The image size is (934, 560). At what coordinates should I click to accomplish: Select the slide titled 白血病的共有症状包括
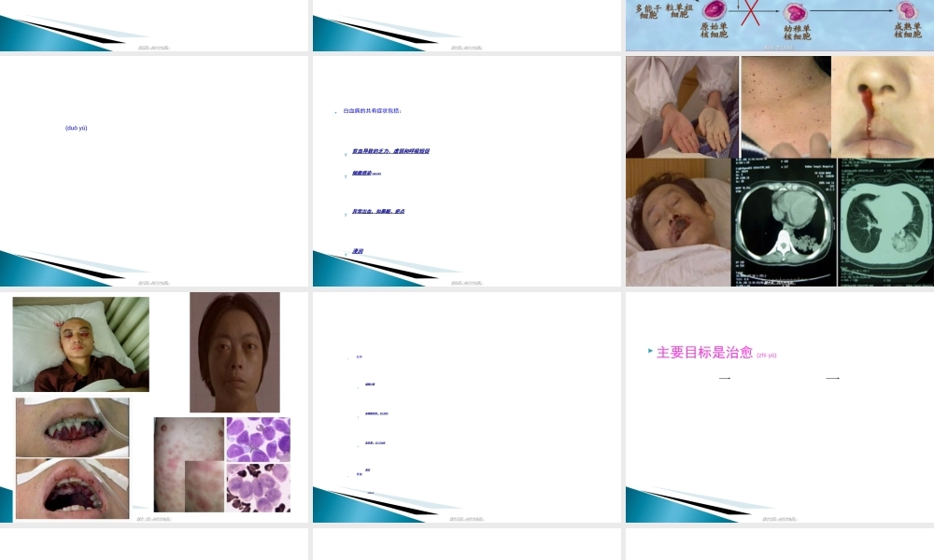click(x=467, y=171)
